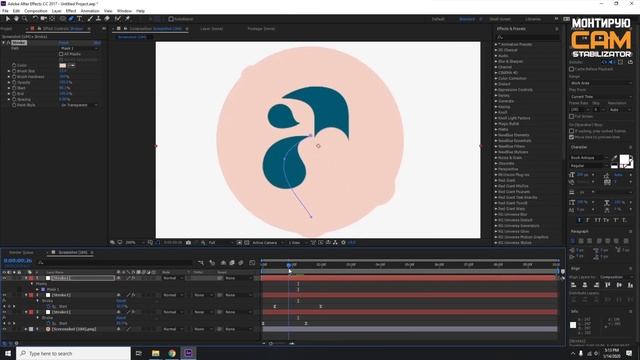Tick 'If caching, play cached frames' checkbox
The width and height of the screenshot is (640, 360).
[x=571, y=131]
